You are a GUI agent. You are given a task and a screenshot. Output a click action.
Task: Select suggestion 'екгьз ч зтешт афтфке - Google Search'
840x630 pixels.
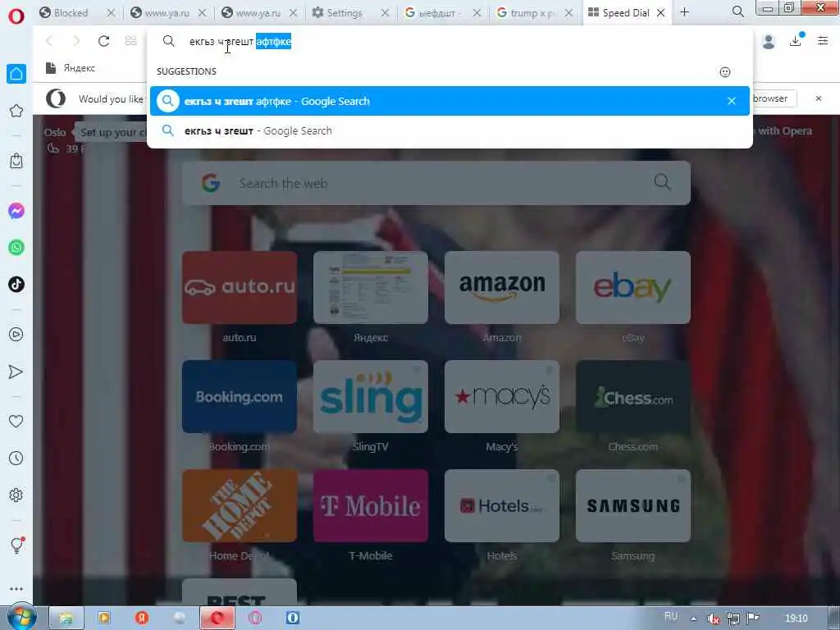pos(450,101)
